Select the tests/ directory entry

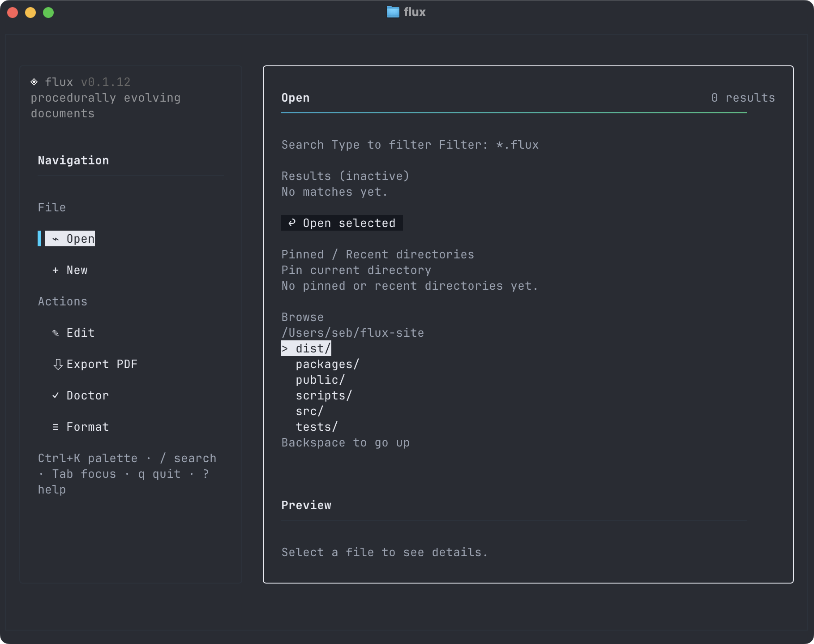tap(317, 426)
